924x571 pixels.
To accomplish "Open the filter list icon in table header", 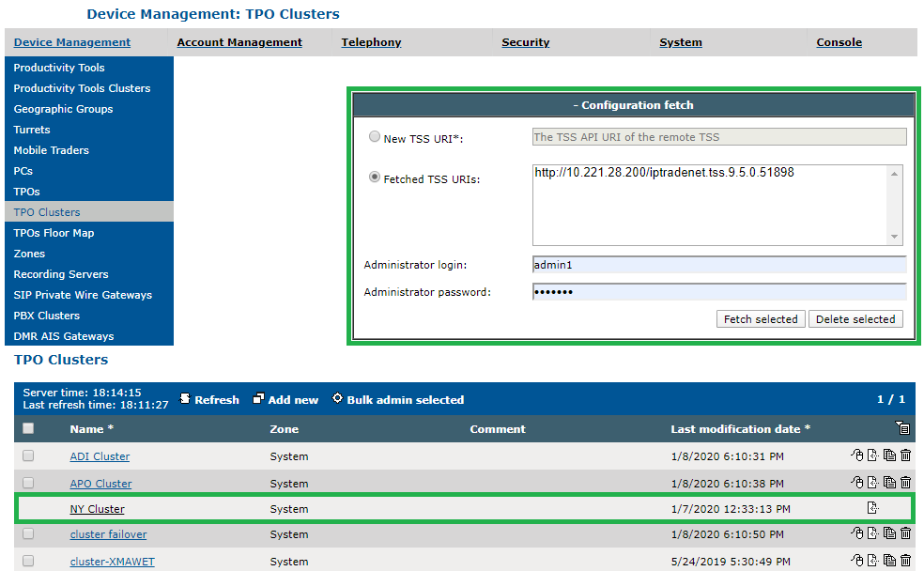I will (x=902, y=428).
